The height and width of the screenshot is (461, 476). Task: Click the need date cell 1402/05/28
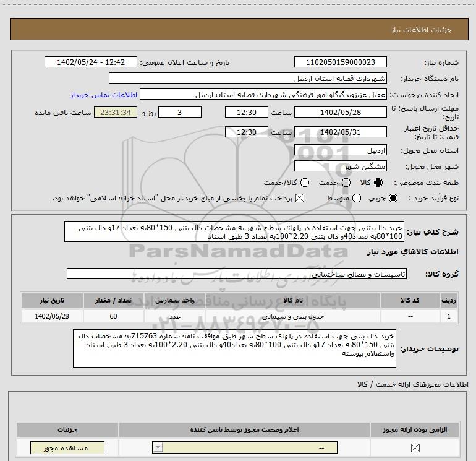52,316
